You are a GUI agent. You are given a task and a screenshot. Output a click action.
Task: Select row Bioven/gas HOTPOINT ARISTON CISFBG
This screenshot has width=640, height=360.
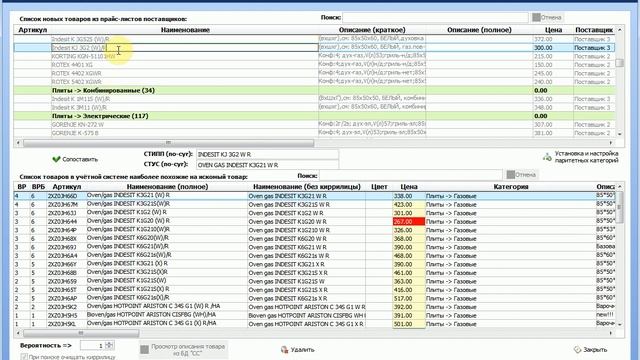coord(314,315)
